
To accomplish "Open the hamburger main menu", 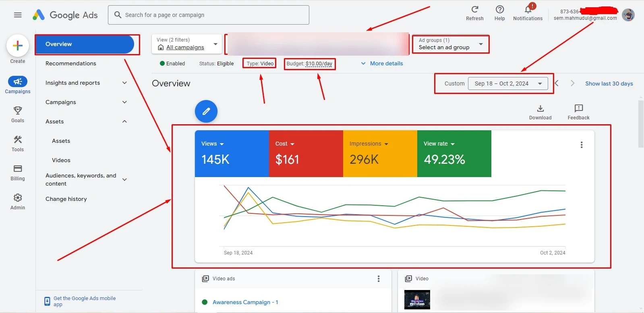I will tap(18, 15).
